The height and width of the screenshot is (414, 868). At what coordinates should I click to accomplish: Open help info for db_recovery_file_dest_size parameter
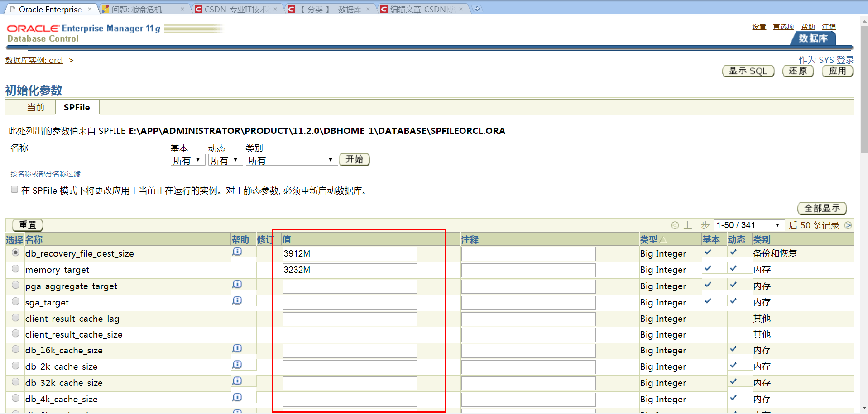(236, 252)
